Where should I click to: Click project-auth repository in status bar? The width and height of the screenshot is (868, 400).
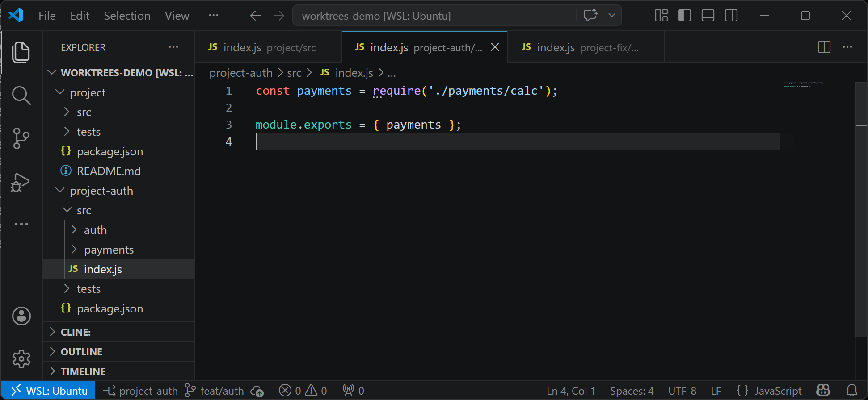(x=140, y=391)
